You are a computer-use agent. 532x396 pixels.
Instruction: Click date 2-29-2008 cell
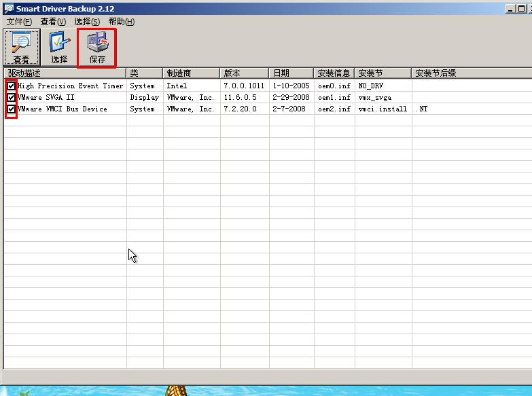tap(291, 97)
